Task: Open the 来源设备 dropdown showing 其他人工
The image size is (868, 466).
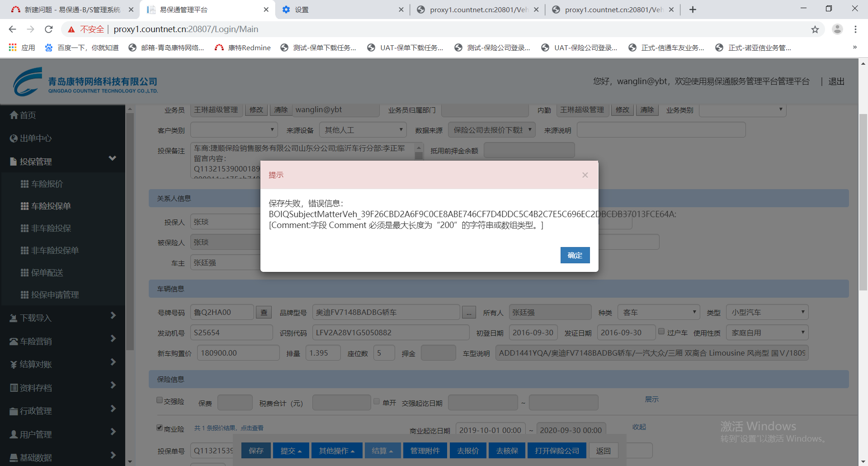Action: 363,130
